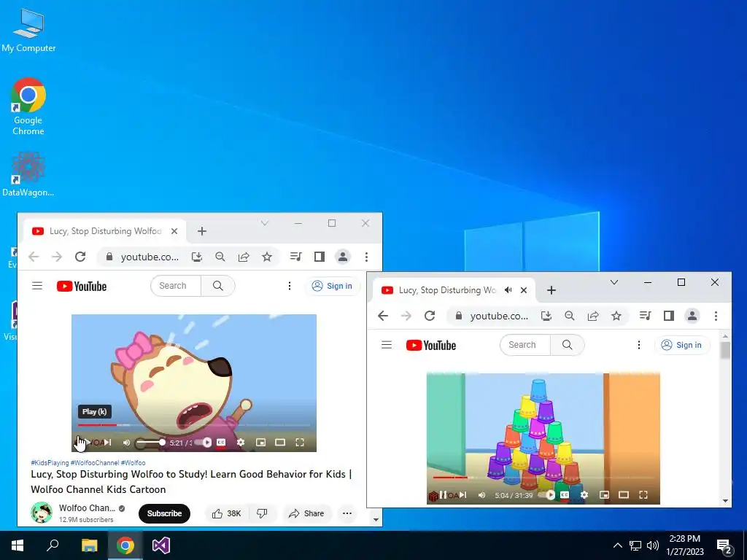
Task: Click the zoom magnifier in the right window's address bar
Action: tap(569, 316)
